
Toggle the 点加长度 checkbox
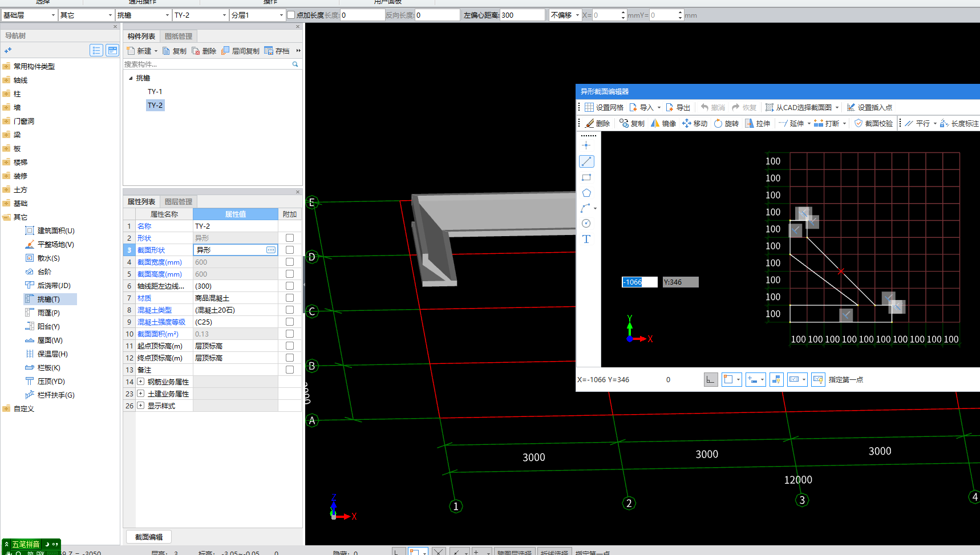point(291,15)
